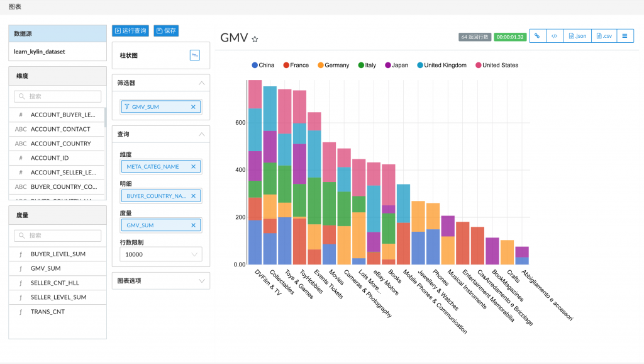The image size is (644, 364).
Task: Copy the chart share link icon
Action: (x=537, y=37)
